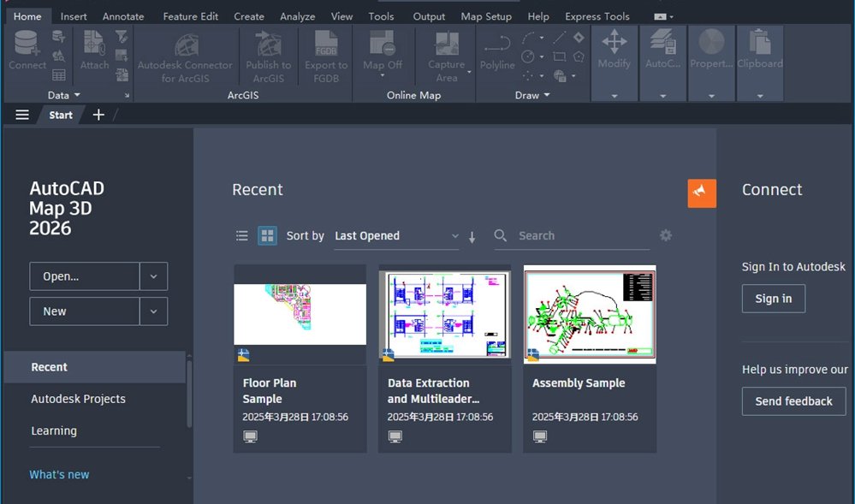Expand the Open button dropdown arrow
Image resolution: width=855 pixels, height=504 pixels.
[154, 276]
